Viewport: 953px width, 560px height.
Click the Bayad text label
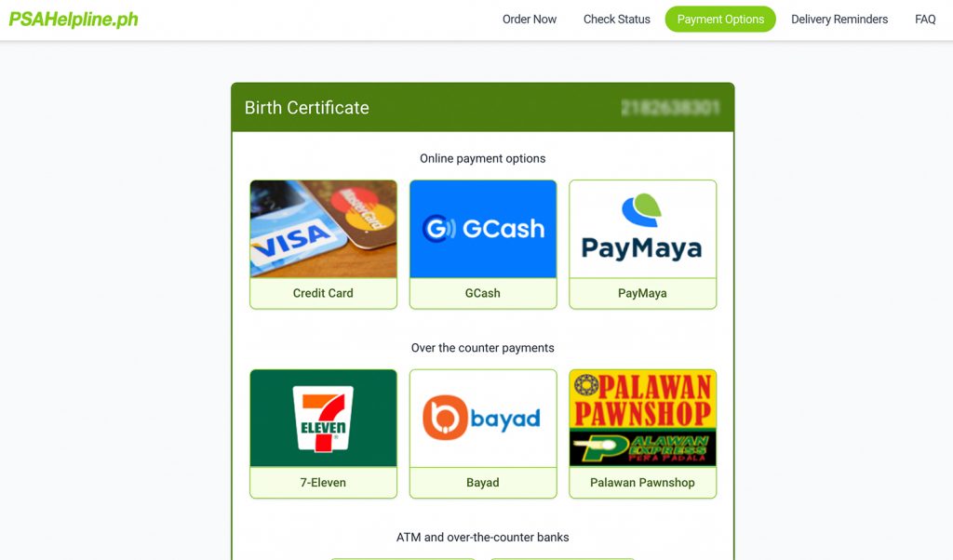[x=483, y=483]
